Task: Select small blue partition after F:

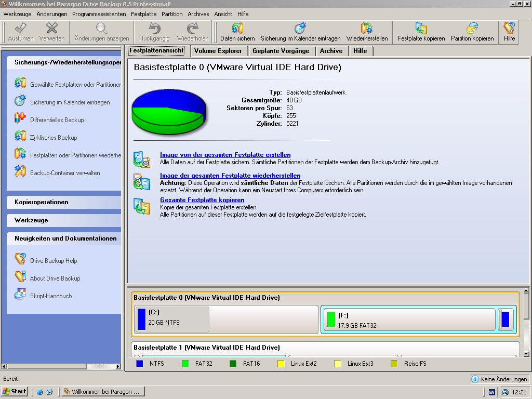Action: point(506,320)
